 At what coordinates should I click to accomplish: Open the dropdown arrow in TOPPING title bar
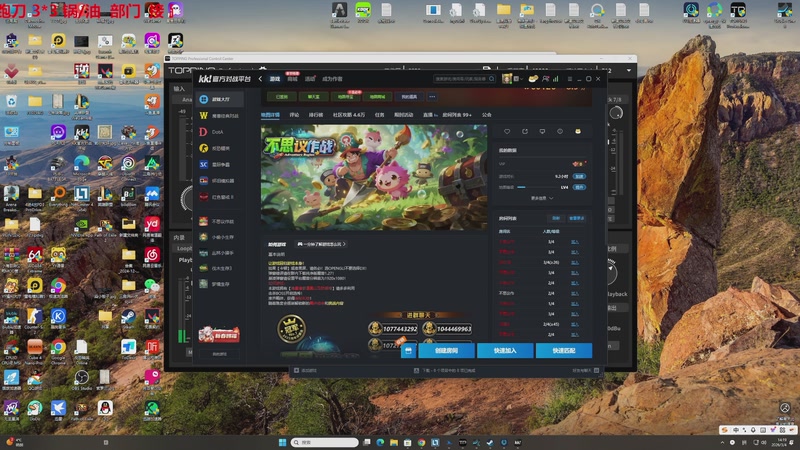(x=629, y=70)
